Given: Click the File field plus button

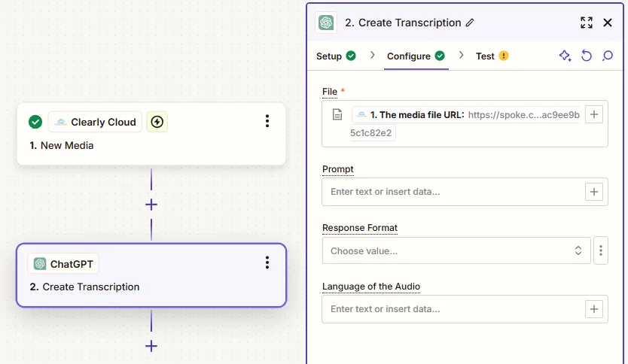Looking at the screenshot, I should tap(594, 115).
